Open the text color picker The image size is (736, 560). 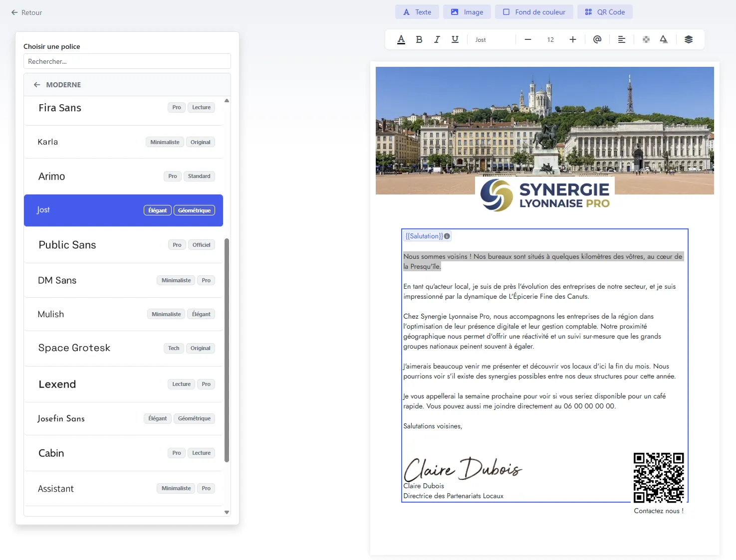(401, 39)
